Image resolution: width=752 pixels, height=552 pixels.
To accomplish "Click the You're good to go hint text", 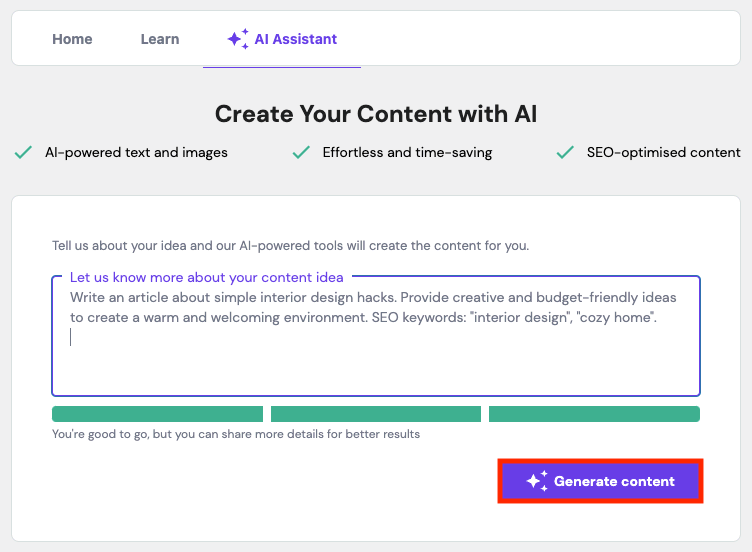I will point(236,434).
